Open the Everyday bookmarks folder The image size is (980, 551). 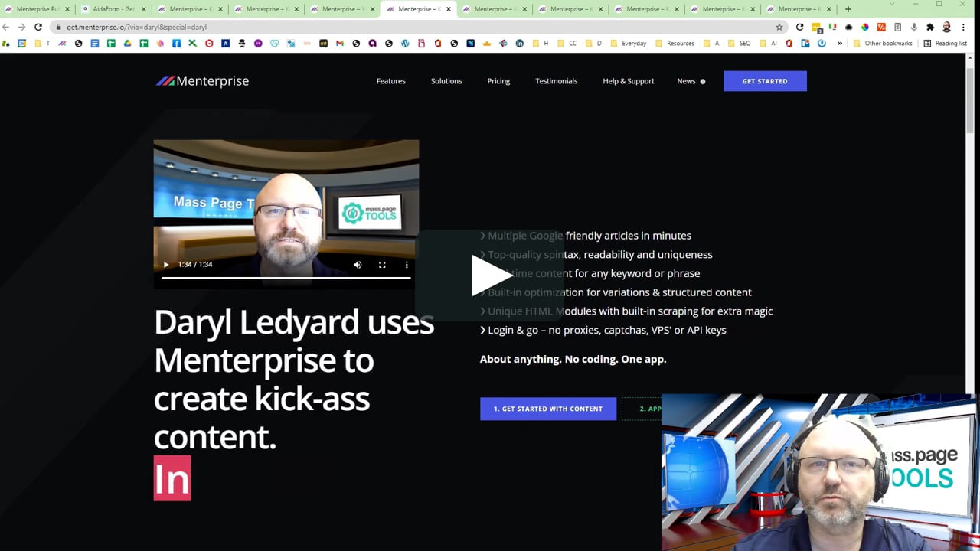coord(628,44)
